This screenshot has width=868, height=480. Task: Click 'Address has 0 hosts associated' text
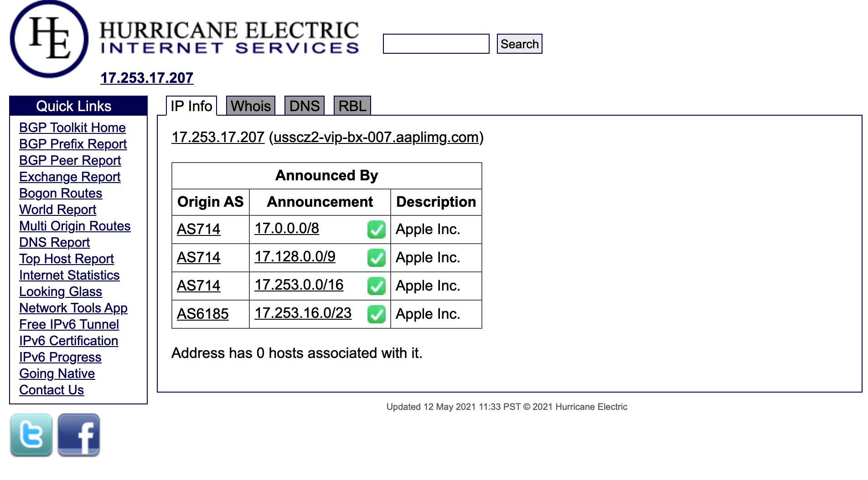(297, 353)
